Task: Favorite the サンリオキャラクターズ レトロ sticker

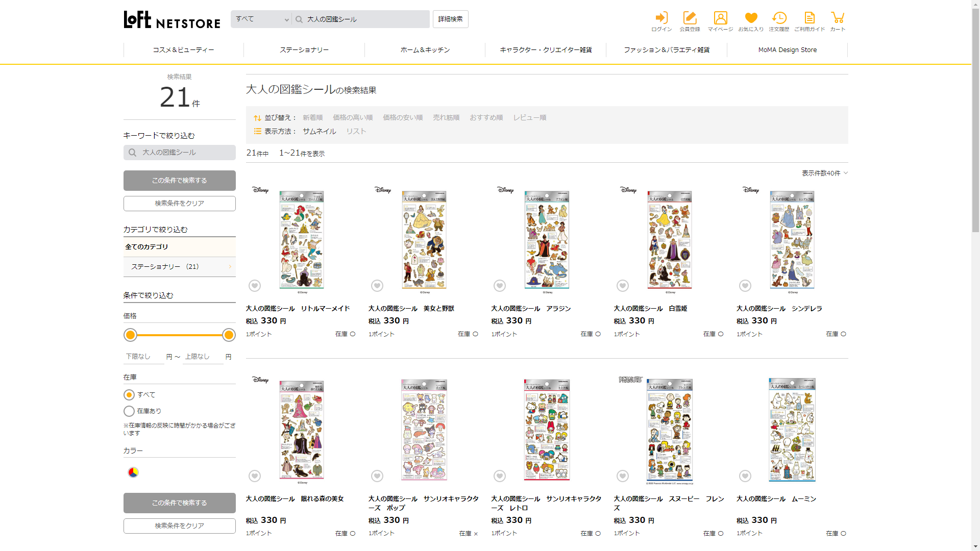Action: tap(500, 476)
